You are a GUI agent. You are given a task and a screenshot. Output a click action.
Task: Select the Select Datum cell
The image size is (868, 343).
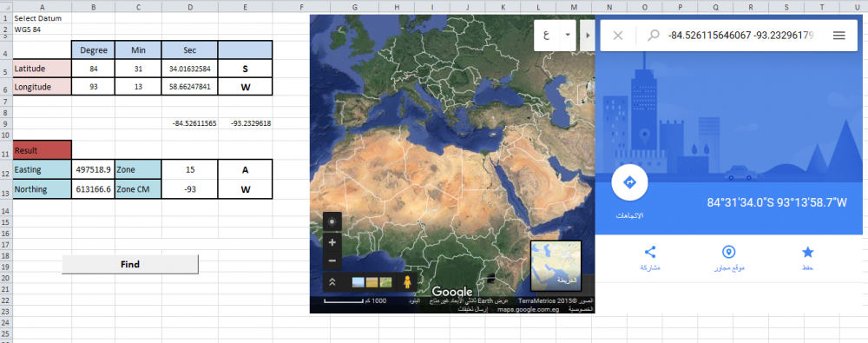42,18
